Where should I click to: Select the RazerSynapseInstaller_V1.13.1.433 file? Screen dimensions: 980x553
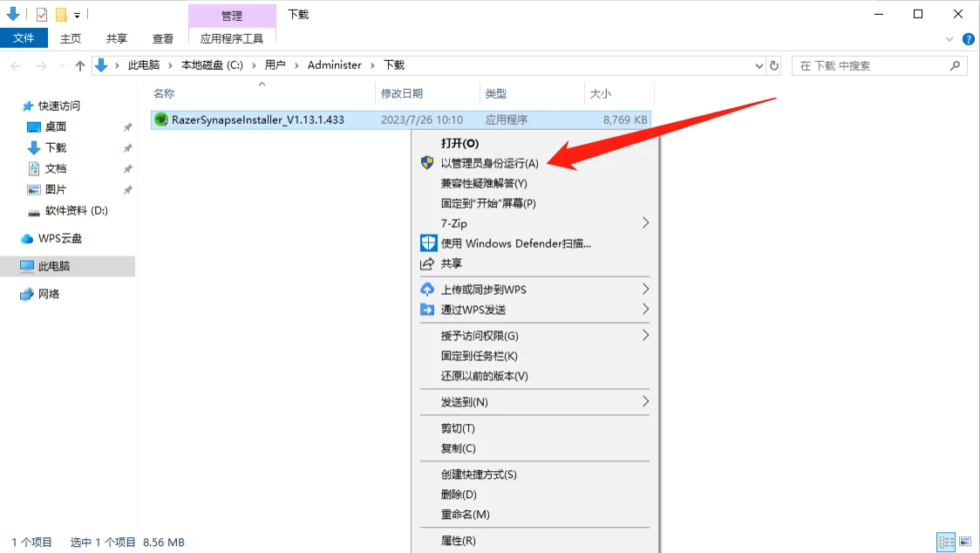click(400, 119)
